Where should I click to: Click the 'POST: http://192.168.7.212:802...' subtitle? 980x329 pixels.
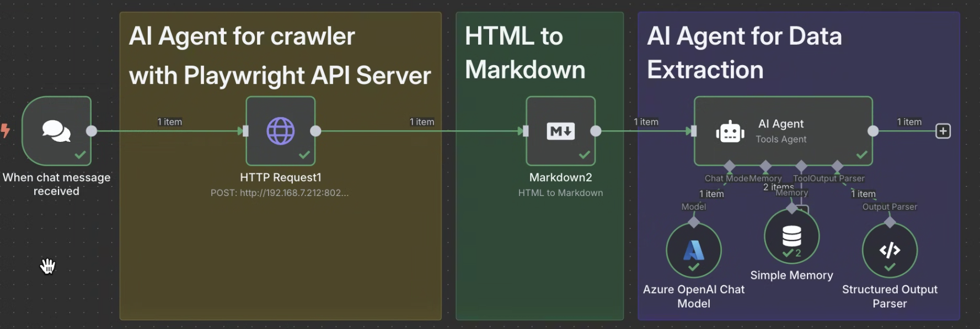pyautogui.click(x=280, y=193)
